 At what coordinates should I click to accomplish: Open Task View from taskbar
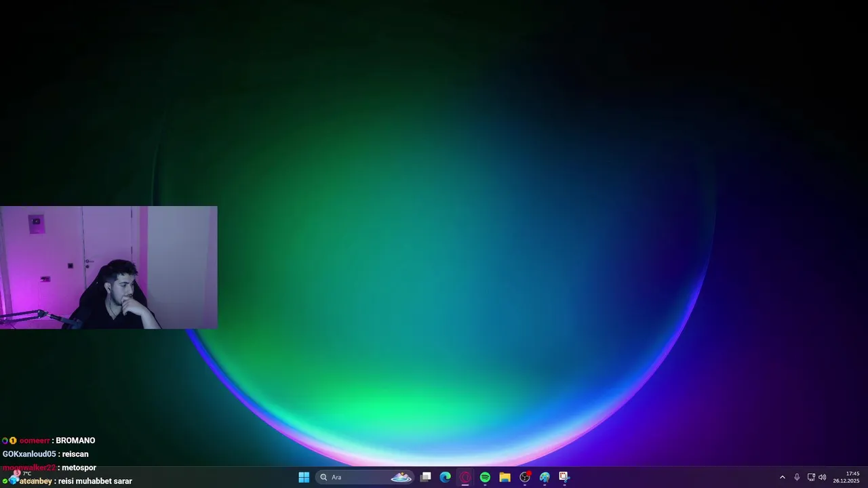[x=425, y=477]
